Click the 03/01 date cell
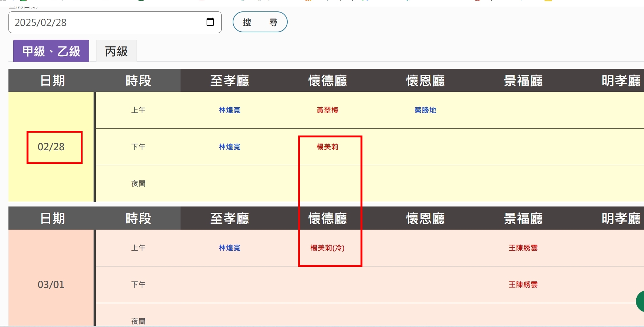 (51, 285)
